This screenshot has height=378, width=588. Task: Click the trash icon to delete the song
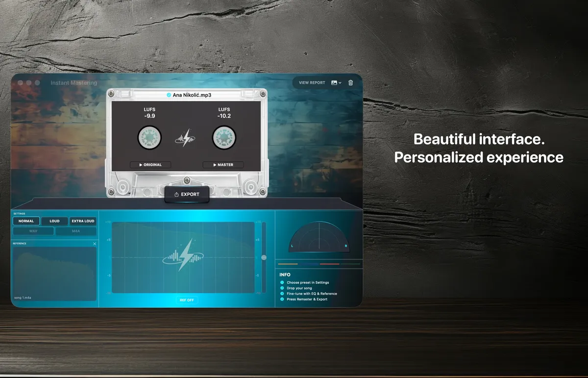(x=350, y=82)
